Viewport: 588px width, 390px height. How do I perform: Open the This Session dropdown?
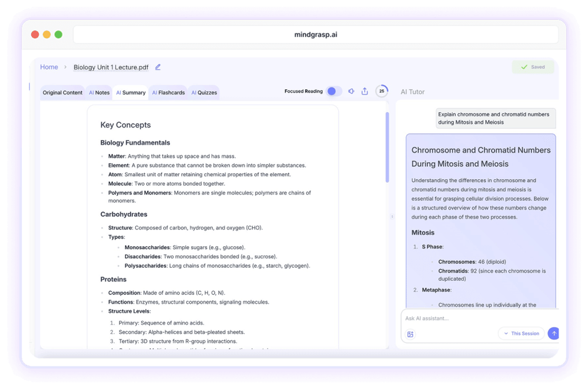(521, 334)
